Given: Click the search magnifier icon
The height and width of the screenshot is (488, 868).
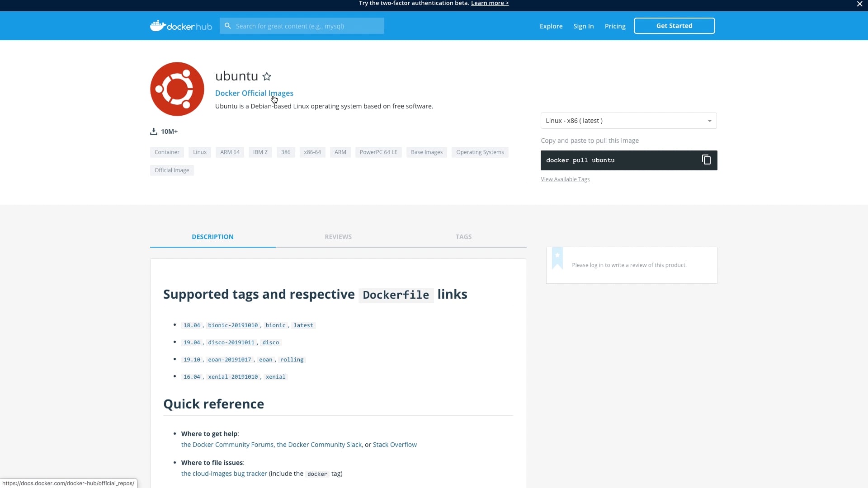Looking at the screenshot, I should 227,26.
